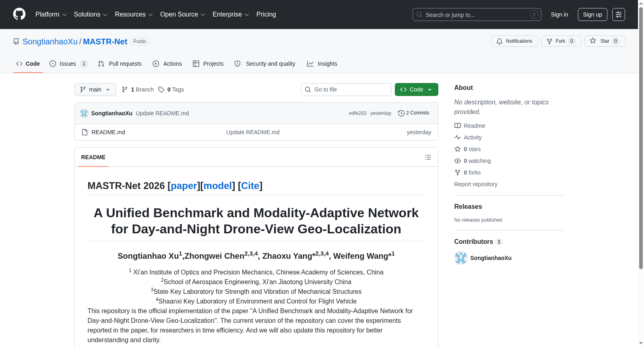Click the Search or jump to field

477,15
